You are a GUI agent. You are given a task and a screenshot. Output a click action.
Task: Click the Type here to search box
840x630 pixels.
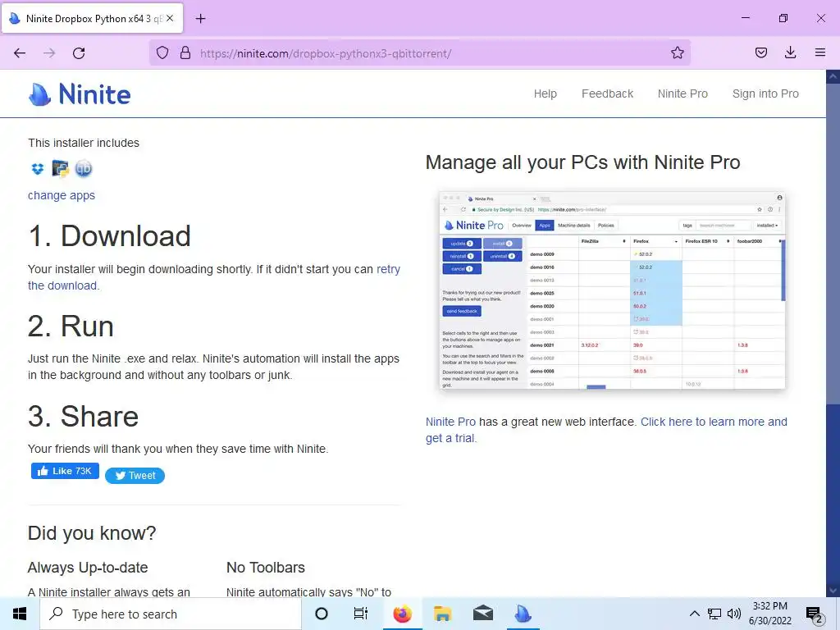(x=171, y=614)
